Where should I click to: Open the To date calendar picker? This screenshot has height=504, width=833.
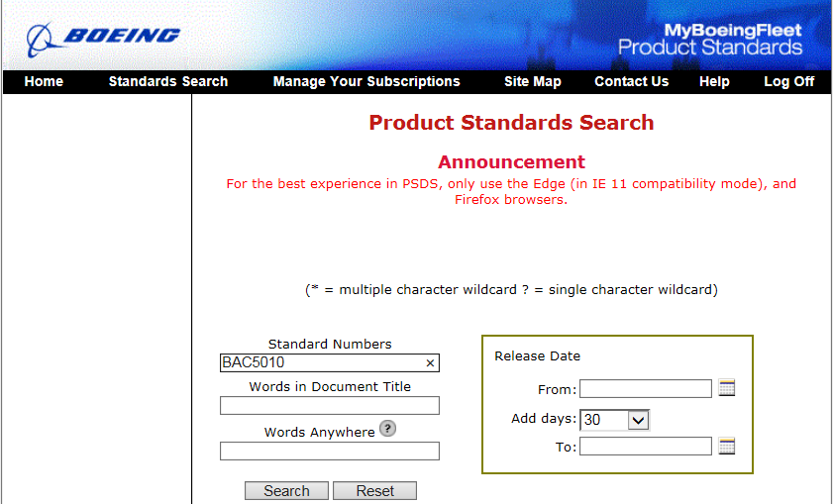click(727, 446)
